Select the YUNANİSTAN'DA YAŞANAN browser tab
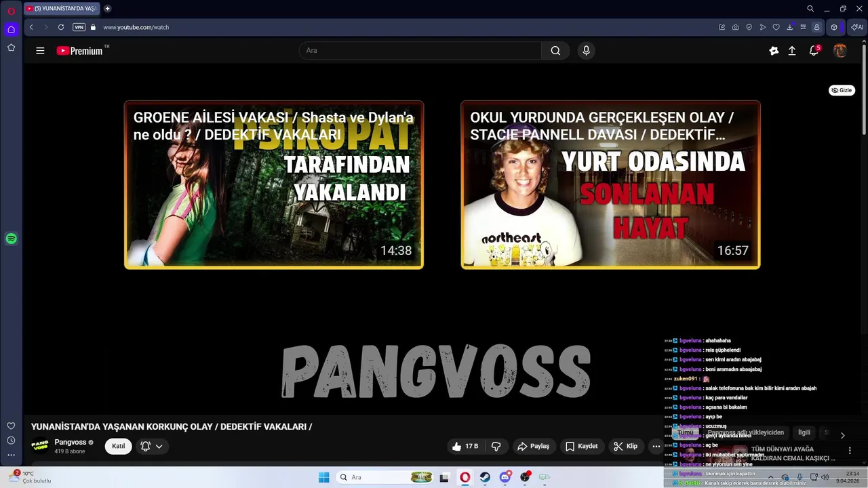The image size is (868, 488). [61, 9]
